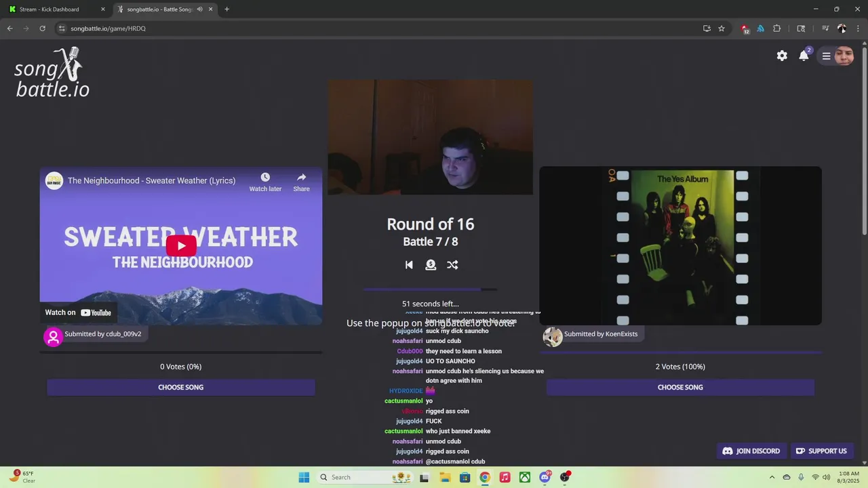Open Chrome media controls icon
The height and width of the screenshot is (488, 868).
coord(825,28)
